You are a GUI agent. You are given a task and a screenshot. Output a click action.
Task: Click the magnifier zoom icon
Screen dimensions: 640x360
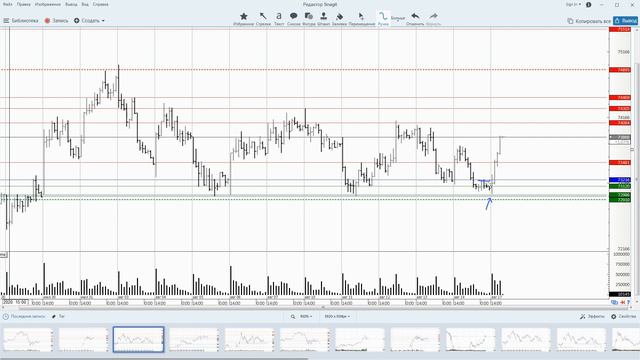pyautogui.click(x=293, y=316)
